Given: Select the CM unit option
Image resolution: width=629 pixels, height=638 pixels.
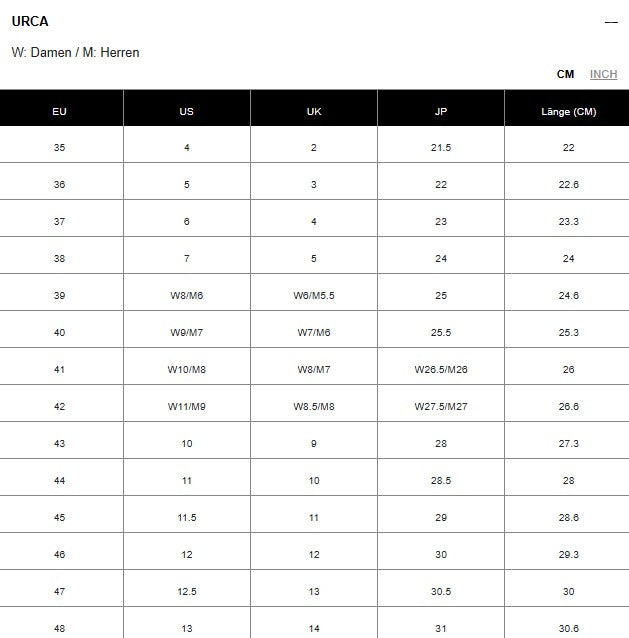Looking at the screenshot, I should tap(565, 74).
